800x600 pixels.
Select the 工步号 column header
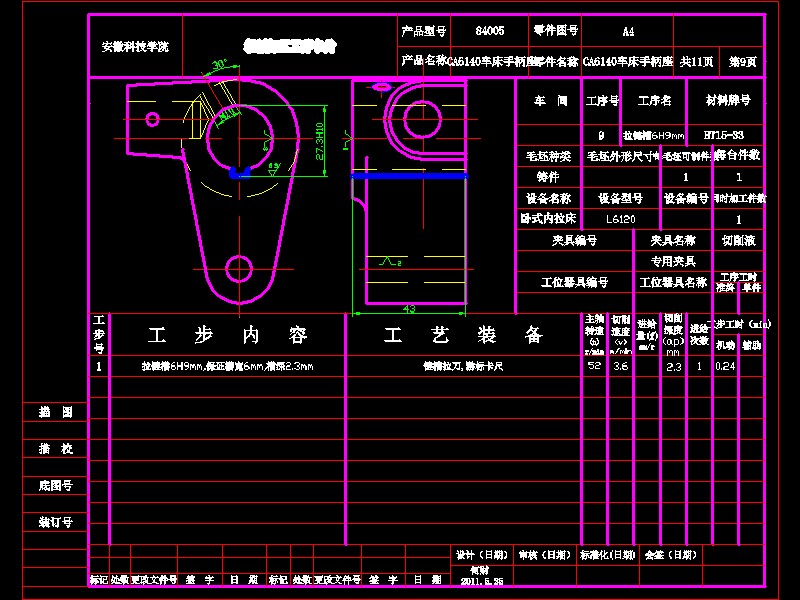tap(99, 334)
